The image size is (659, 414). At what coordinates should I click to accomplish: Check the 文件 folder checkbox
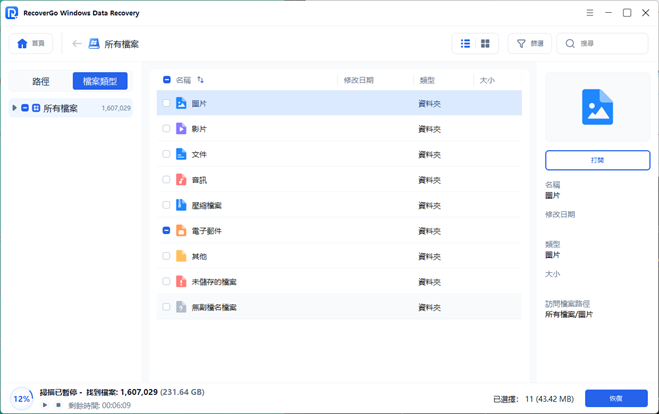click(x=166, y=154)
